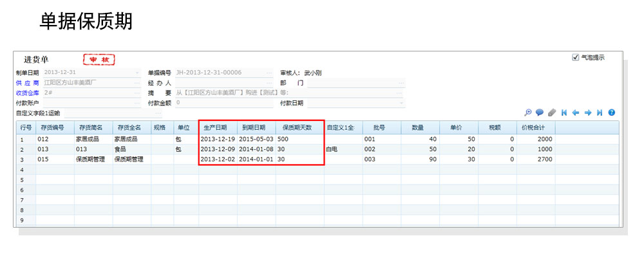Open the blue speech bubble comment icon
Image resolution: width=644 pixels, height=254 pixels.
pyautogui.click(x=540, y=113)
